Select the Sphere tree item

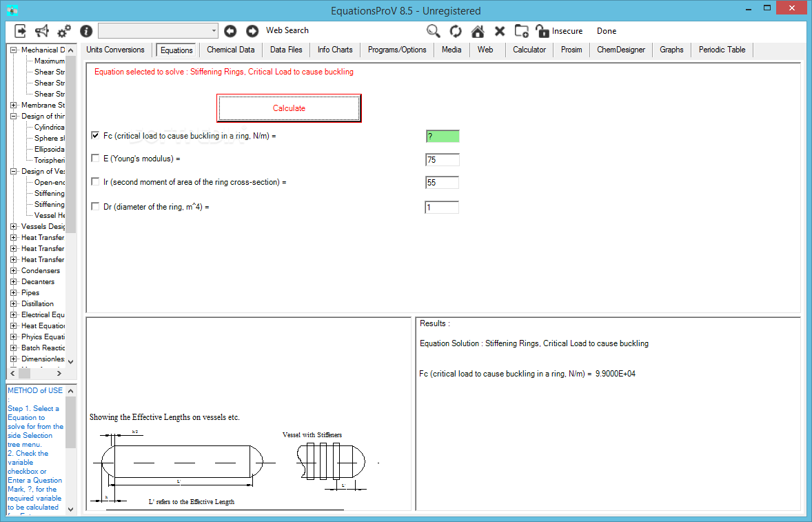click(x=49, y=139)
